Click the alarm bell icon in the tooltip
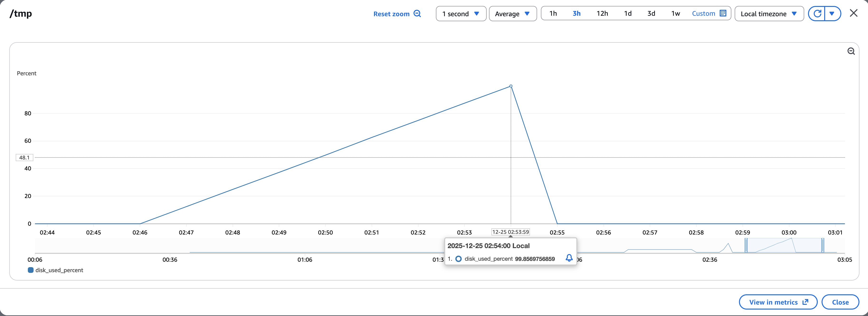The image size is (868, 316). point(569,258)
